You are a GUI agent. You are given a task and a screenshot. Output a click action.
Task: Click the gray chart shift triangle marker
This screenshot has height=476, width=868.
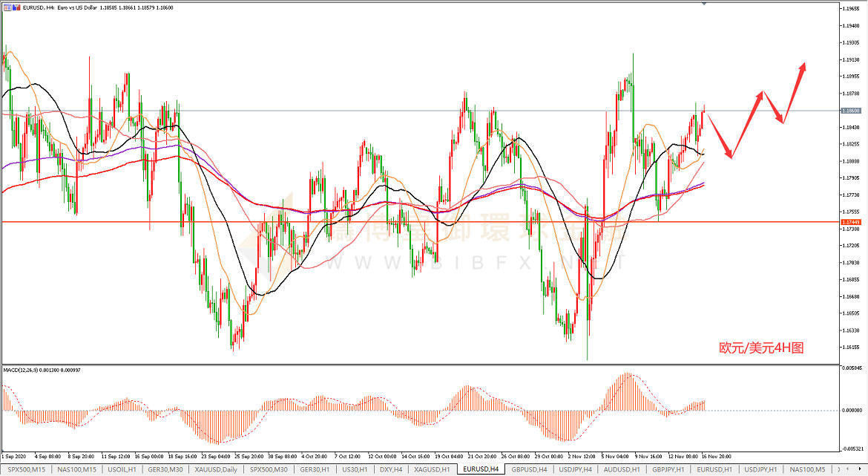(x=704, y=4)
